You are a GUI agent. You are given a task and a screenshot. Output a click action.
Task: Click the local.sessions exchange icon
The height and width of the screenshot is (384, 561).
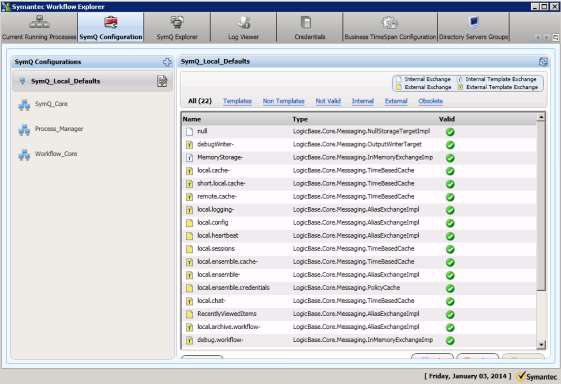[189, 249]
